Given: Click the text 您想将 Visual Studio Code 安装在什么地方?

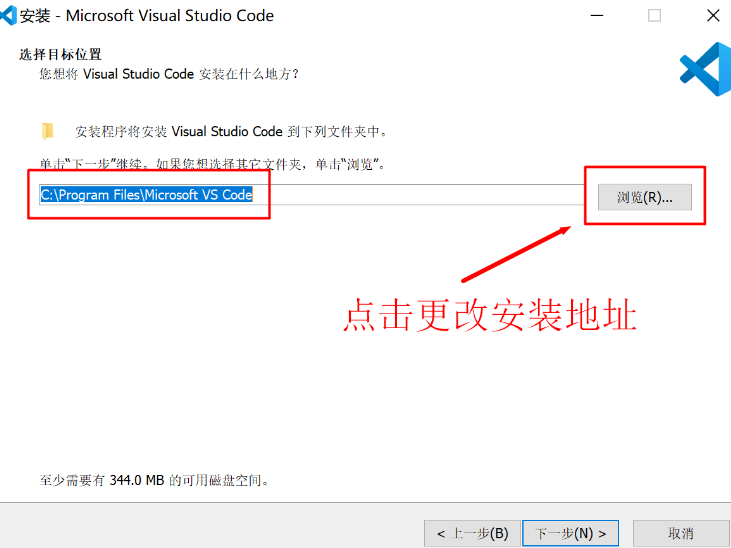Looking at the screenshot, I should 169,74.
